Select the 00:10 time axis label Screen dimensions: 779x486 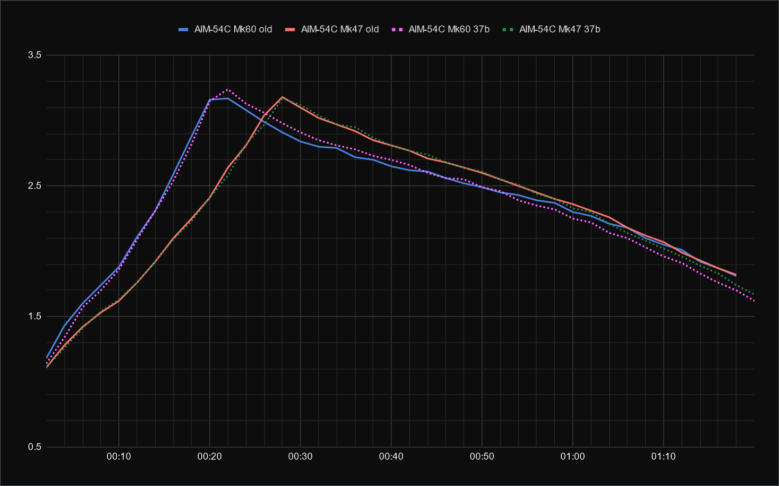click(x=118, y=457)
